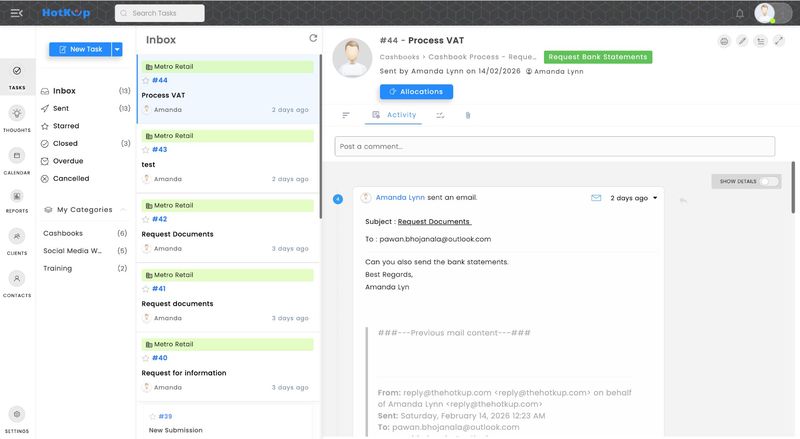Click the Request Bank Statements status label
This screenshot has height=439, width=800.
597,57
